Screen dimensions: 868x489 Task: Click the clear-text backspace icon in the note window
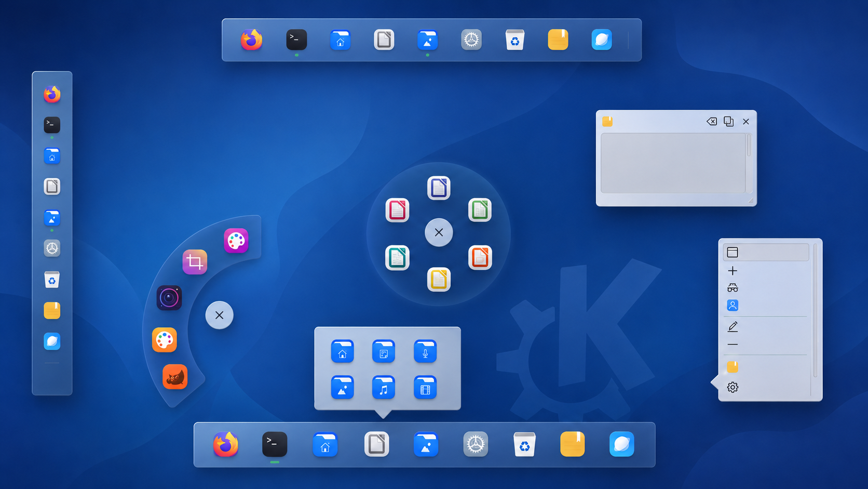click(x=712, y=121)
